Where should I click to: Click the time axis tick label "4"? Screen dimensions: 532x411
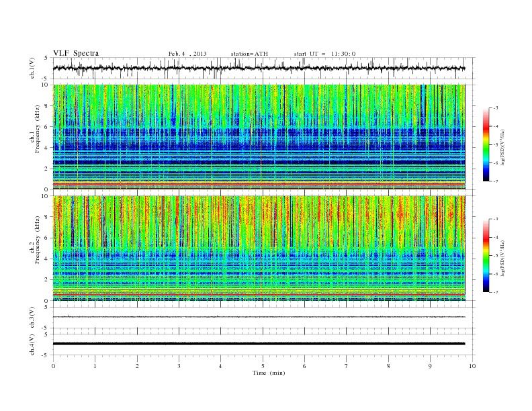(221, 366)
